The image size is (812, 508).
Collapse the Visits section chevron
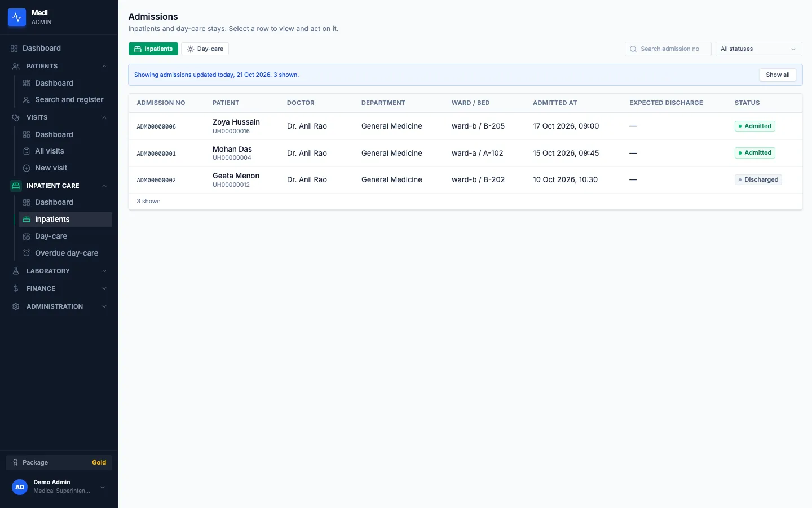pyautogui.click(x=104, y=118)
